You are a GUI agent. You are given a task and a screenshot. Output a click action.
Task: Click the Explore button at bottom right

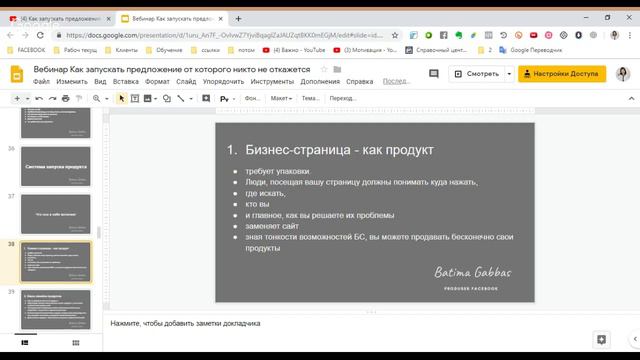point(601,340)
